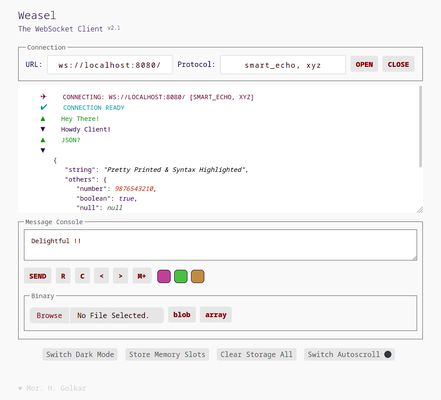Click the log panel resize handle
441x400 pixels.
(x=420, y=210)
